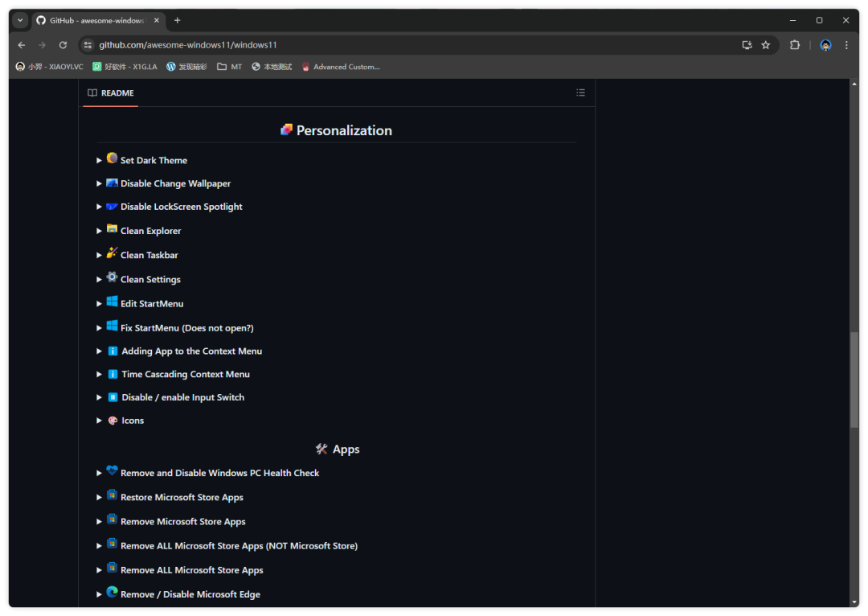Click Remove and Disable Windows PC Health Check
Screen dimensions: 868x616
pyautogui.click(x=219, y=473)
